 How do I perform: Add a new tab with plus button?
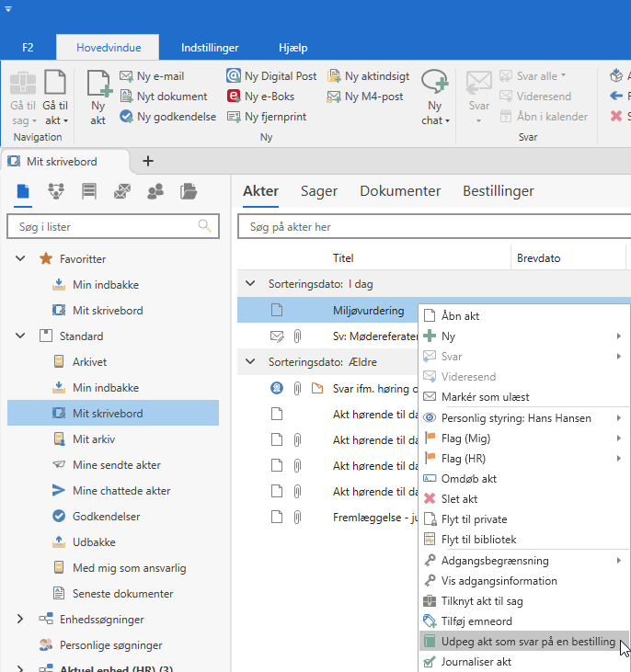coord(148,161)
